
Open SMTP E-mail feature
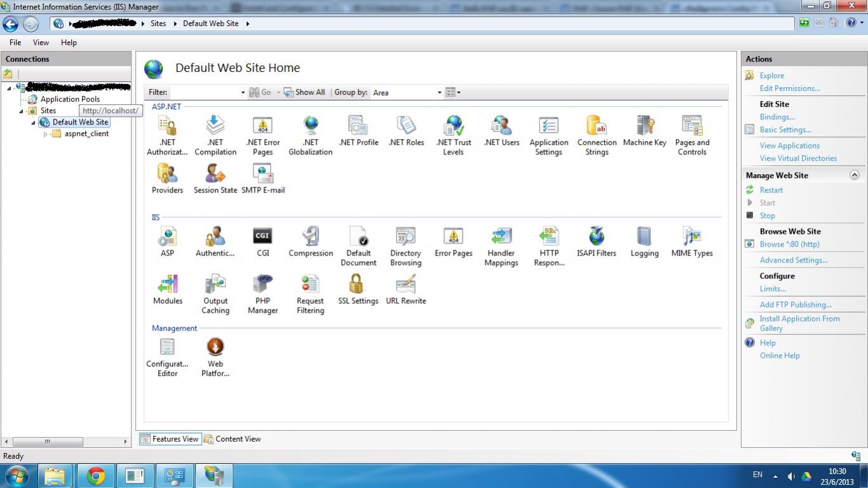[x=263, y=179]
